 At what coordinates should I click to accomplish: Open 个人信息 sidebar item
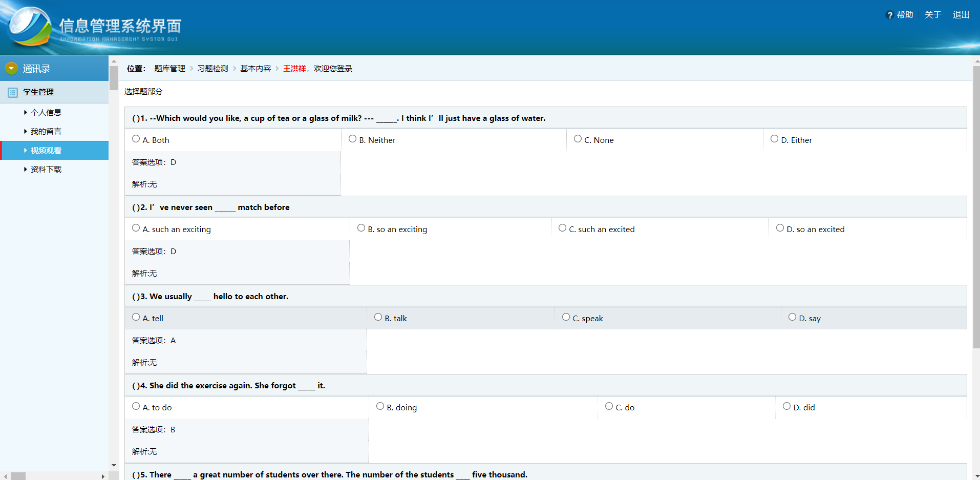[46, 112]
